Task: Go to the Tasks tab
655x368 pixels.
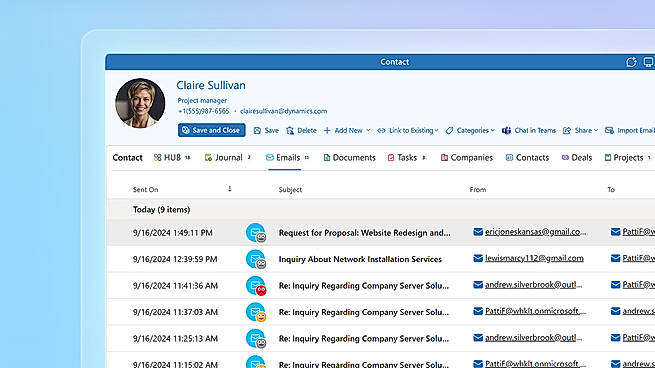Action: click(x=406, y=157)
